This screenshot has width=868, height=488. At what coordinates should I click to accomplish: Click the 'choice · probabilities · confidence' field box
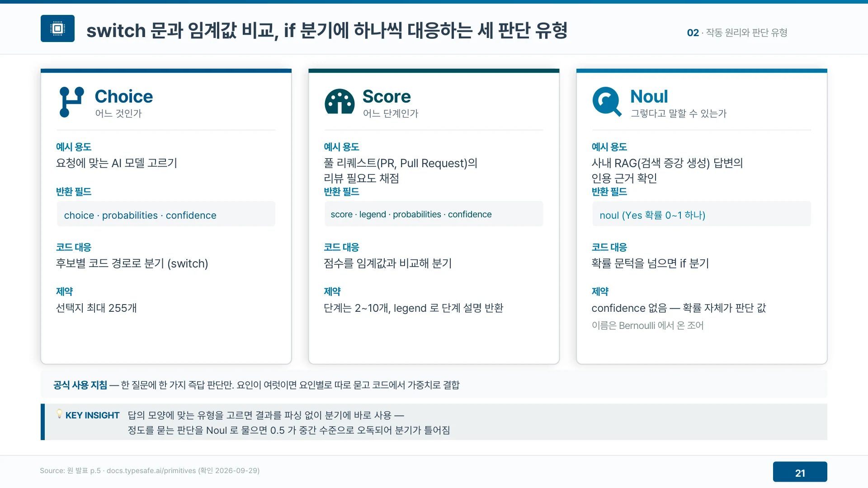(166, 214)
